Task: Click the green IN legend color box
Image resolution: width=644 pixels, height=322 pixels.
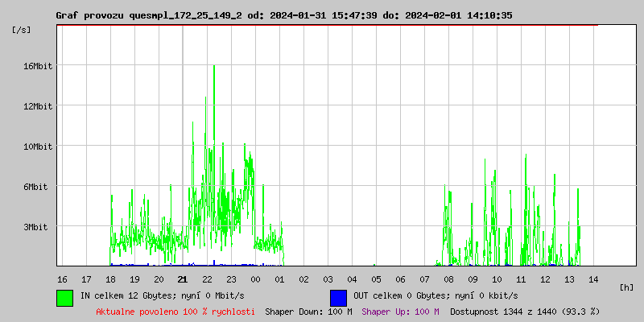Action: pyautogui.click(x=64, y=297)
